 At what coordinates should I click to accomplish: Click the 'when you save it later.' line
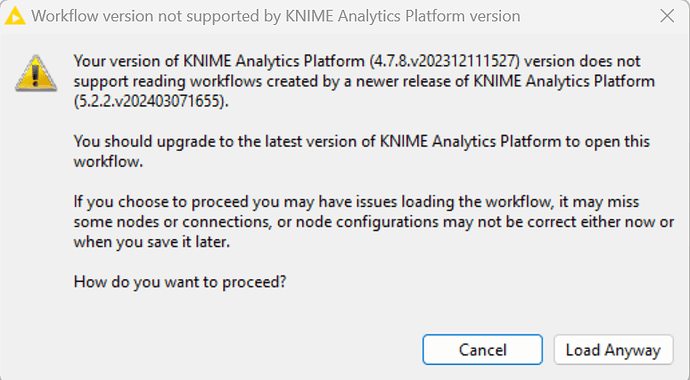point(152,242)
